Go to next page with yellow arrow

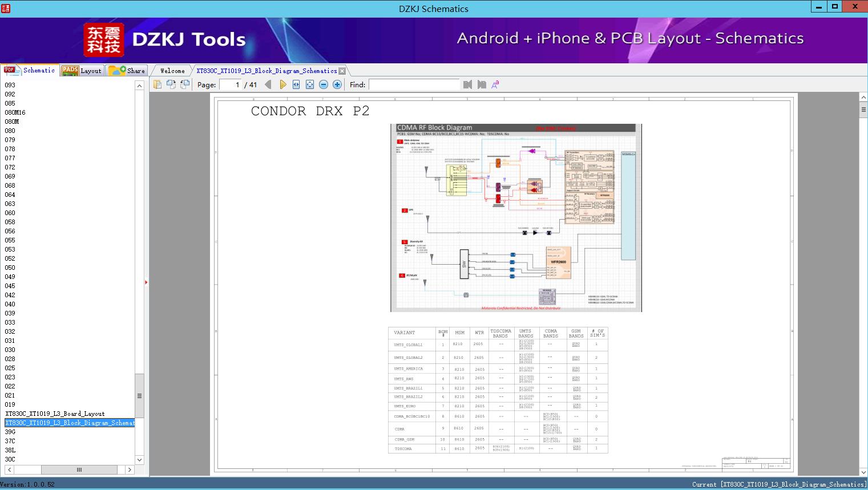[x=282, y=84]
